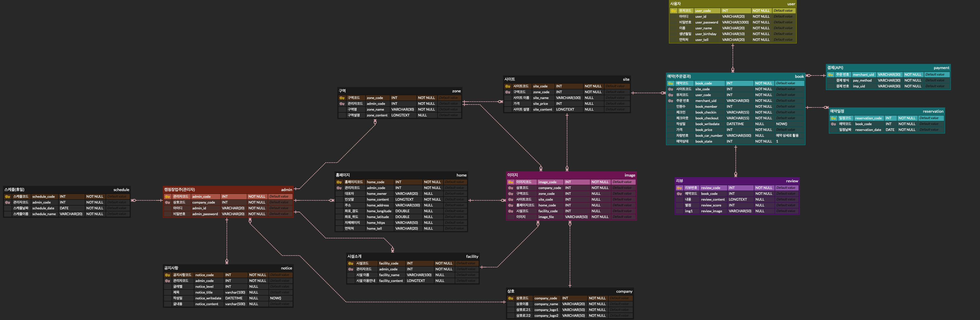
Task: Select the home_longitude field
Action: (x=379, y=211)
